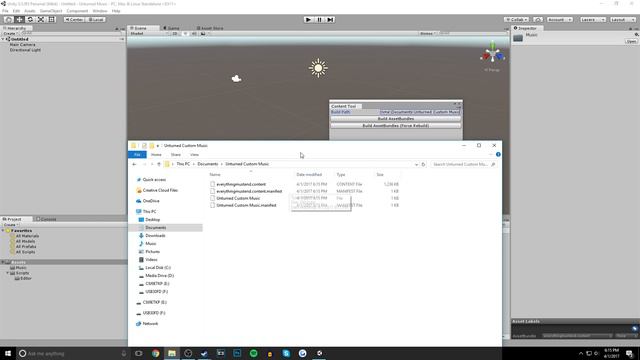Screen dimensions: 640x360
Task: Open the View ribbon tab in Explorer
Action: pyautogui.click(x=194, y=155)
